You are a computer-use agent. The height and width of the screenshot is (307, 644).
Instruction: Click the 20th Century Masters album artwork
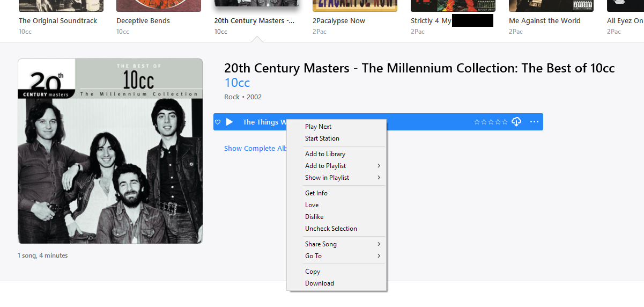pos(110,151)
